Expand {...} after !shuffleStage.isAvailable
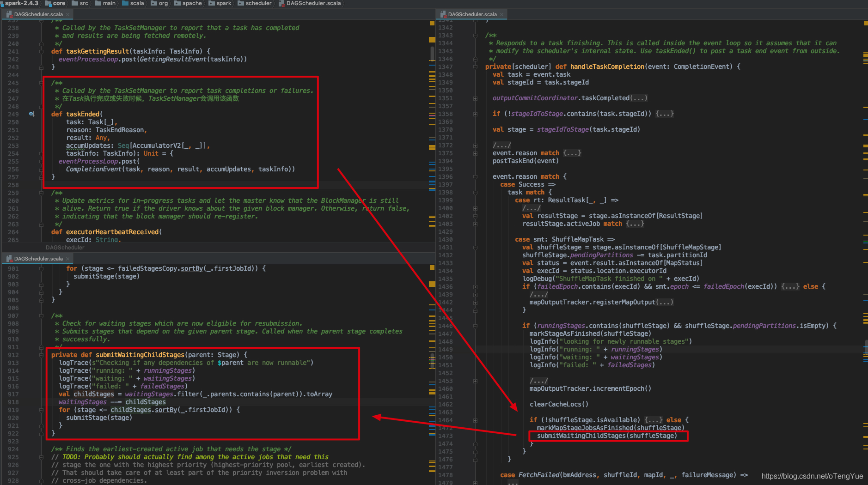 click(x=654, y=420)
